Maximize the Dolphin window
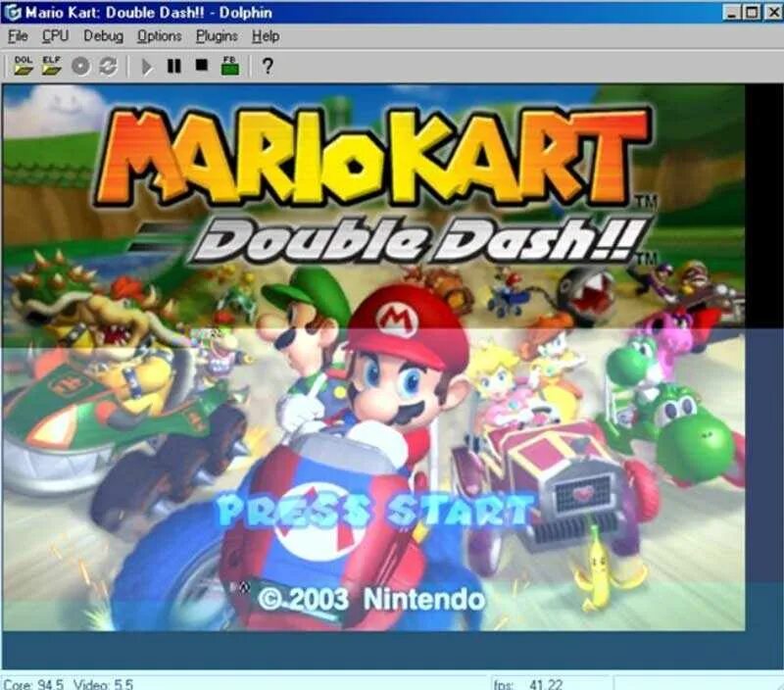 [751, 12]
